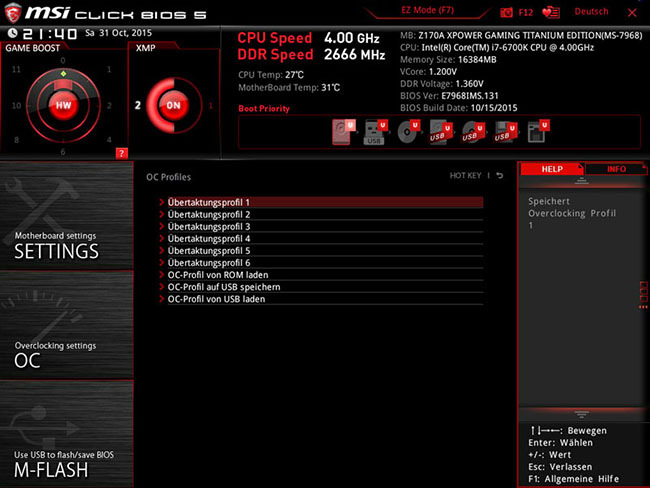Close BIOS with the X button
This screenshot has height=488, width=650.
point(632,13)
